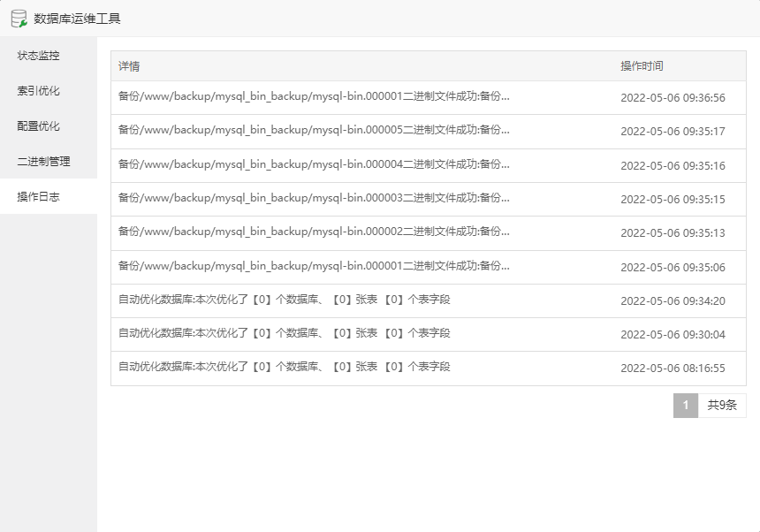Click the 详情 column header
The width and height of the screenshot is (760, 532).
129,66
